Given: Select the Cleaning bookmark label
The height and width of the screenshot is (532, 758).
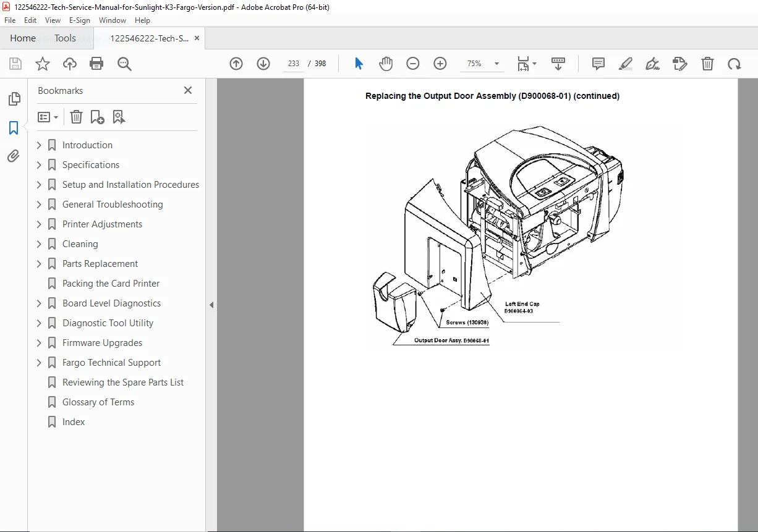Looking at the screenshot, I should pos(80,244).
